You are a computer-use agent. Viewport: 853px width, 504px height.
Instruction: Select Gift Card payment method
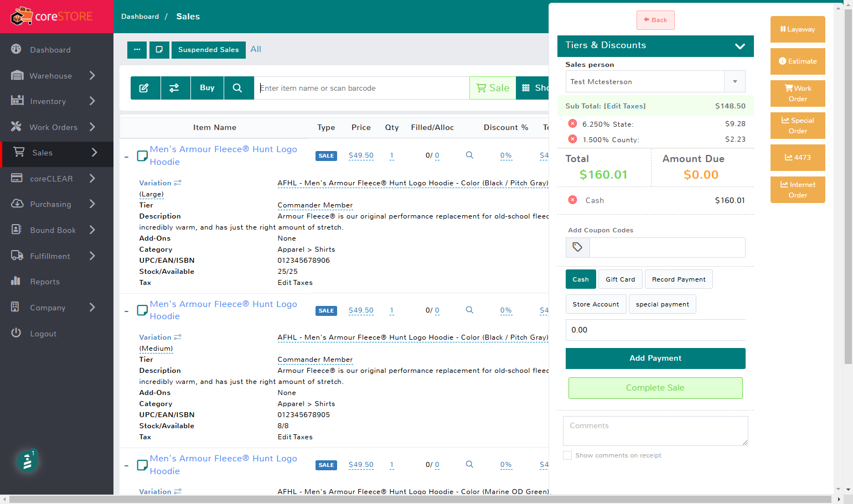click(x=620, y=279)
